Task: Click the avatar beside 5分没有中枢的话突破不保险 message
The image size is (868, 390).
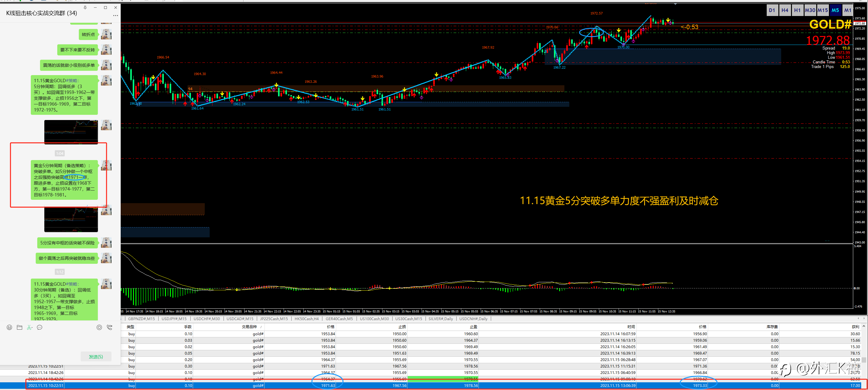Action: (106, 243)
